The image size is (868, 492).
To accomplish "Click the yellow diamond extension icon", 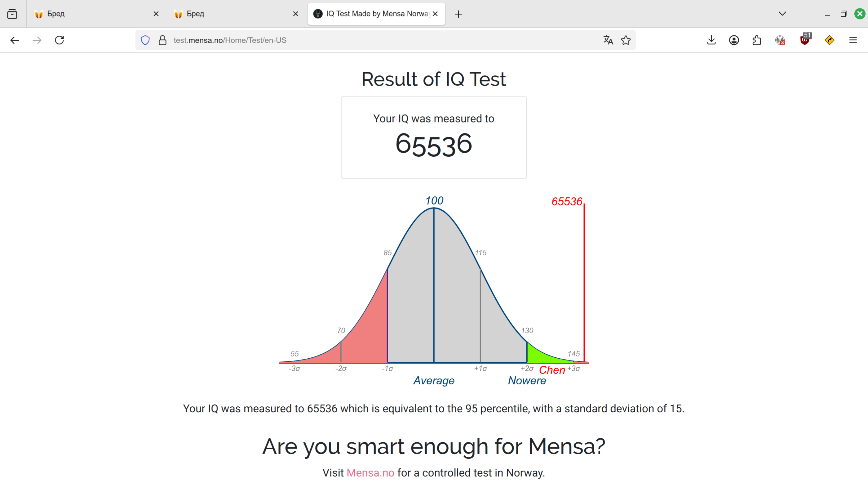I will [829, 40].
